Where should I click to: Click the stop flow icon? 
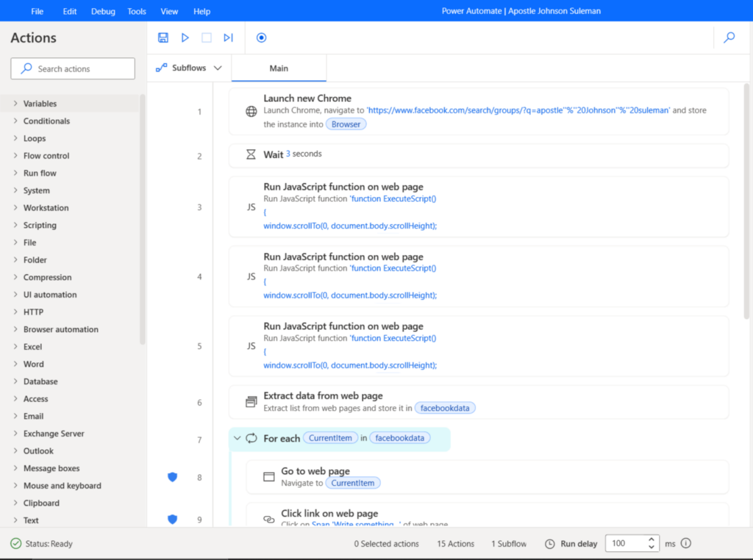coord(207,37)
